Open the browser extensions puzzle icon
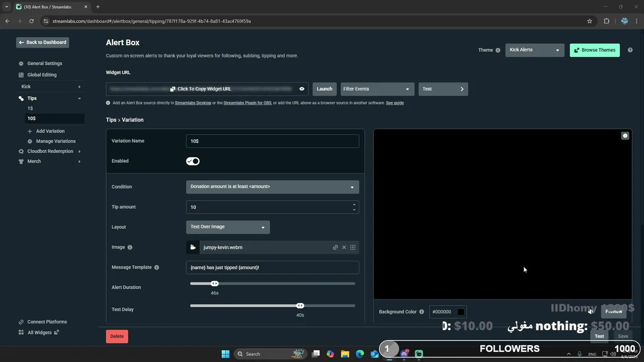 click(x=606, y=21)
